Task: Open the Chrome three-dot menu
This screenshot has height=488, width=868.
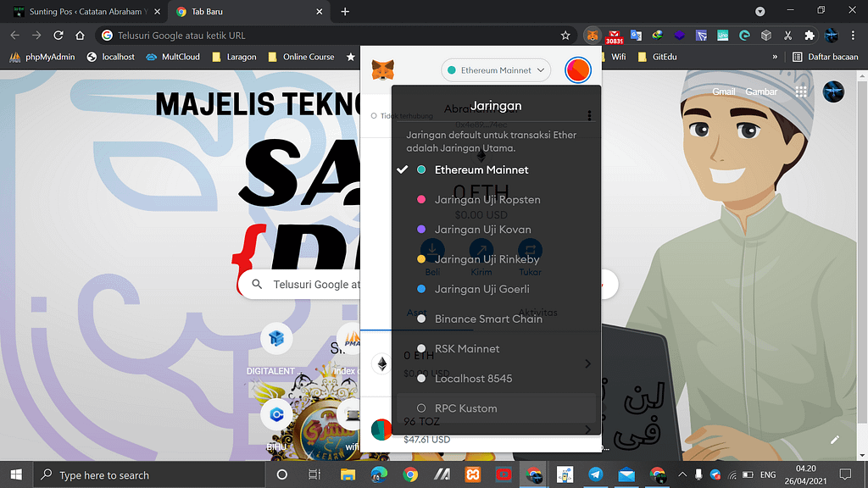Action: click(x=853, y=36)
